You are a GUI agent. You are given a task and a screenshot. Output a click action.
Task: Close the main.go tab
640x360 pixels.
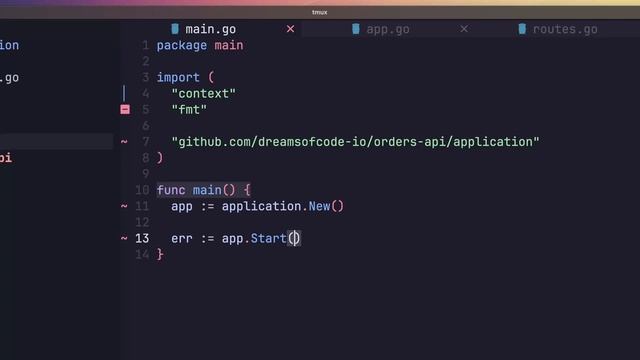click(x=290, y=29)
